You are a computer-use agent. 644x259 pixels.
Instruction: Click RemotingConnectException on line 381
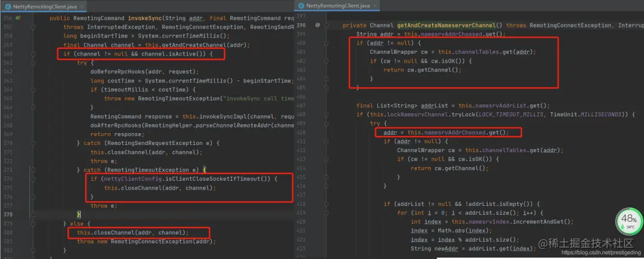pyautogui.click(x=151, y=241)
